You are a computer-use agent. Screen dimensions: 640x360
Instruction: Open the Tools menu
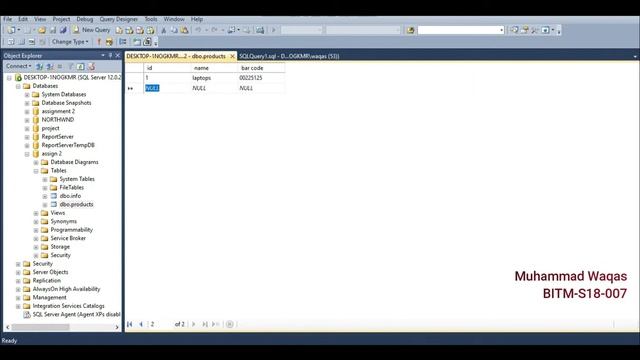151,19
